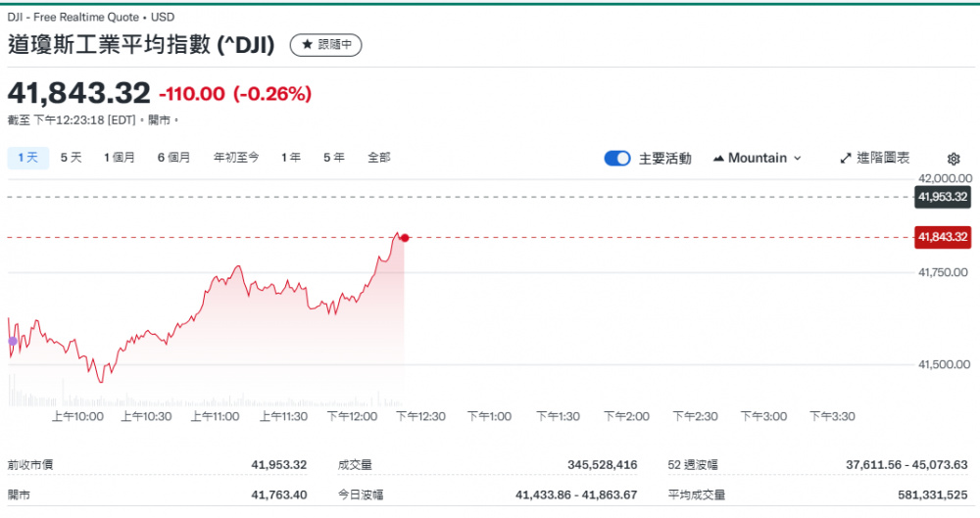The width and height of the screenshot is (980, 518).
Task: Select the 6個月 time range
Action: (x=174, y=158)
